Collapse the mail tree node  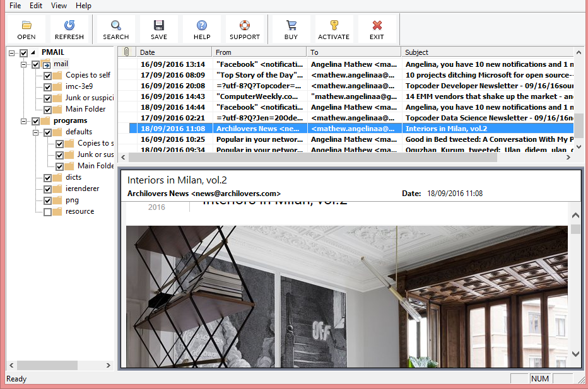[23, 64]
